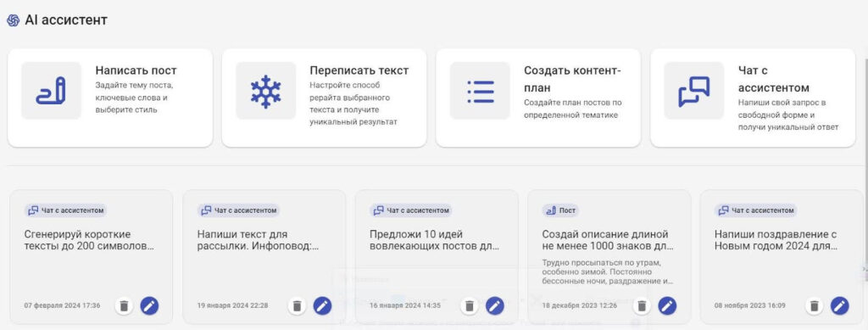
Task: Delete the chat dated 07 февраля 2024
Action: 125,305
